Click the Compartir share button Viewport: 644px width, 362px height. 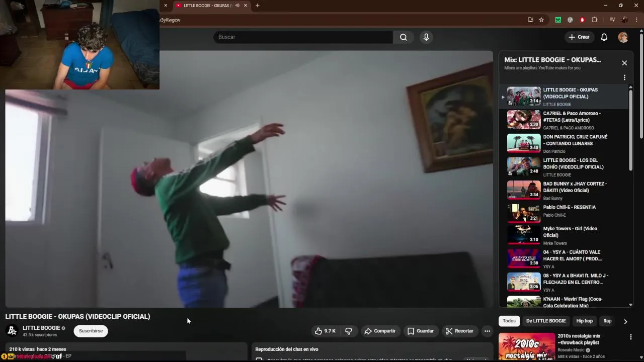coord(380,331)
